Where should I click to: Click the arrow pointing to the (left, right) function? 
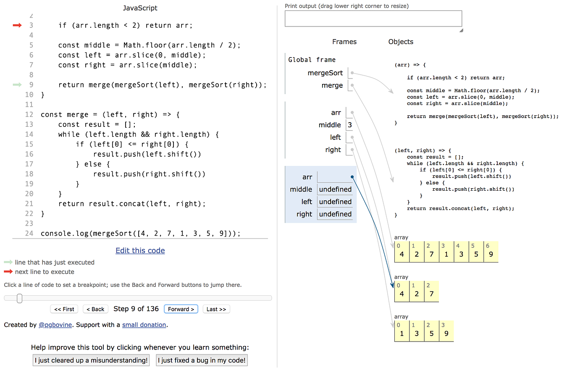[391, 179]
